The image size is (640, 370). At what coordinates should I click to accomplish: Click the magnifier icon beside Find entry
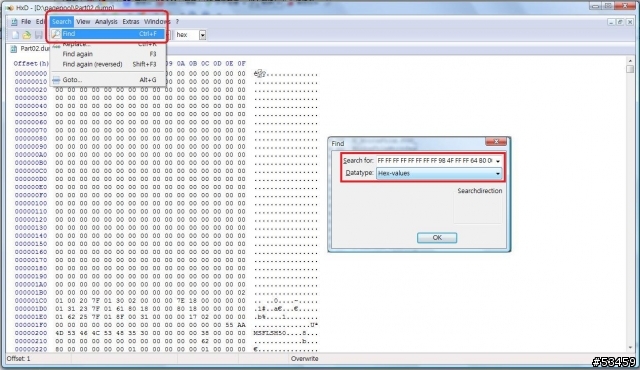[56, 34]
